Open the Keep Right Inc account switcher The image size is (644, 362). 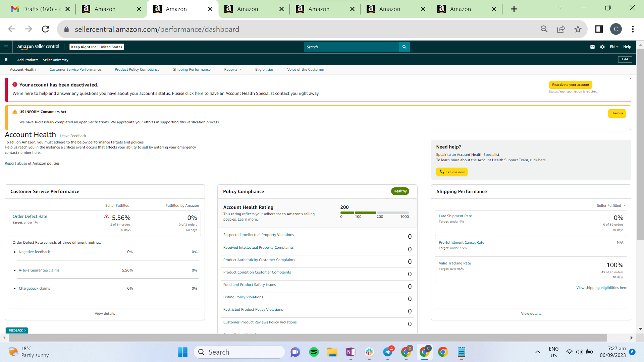coord(97,47)
